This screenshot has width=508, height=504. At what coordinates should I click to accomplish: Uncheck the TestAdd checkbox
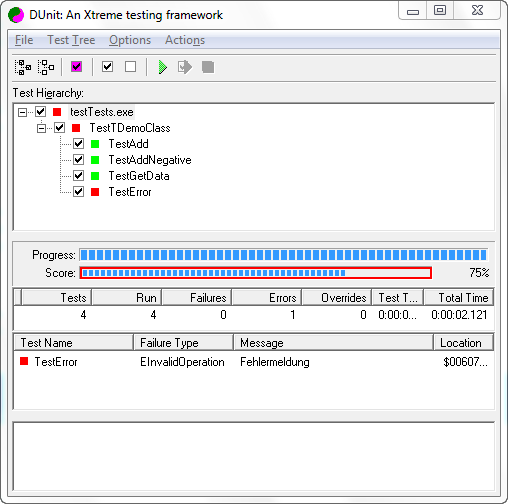(78, 144)
